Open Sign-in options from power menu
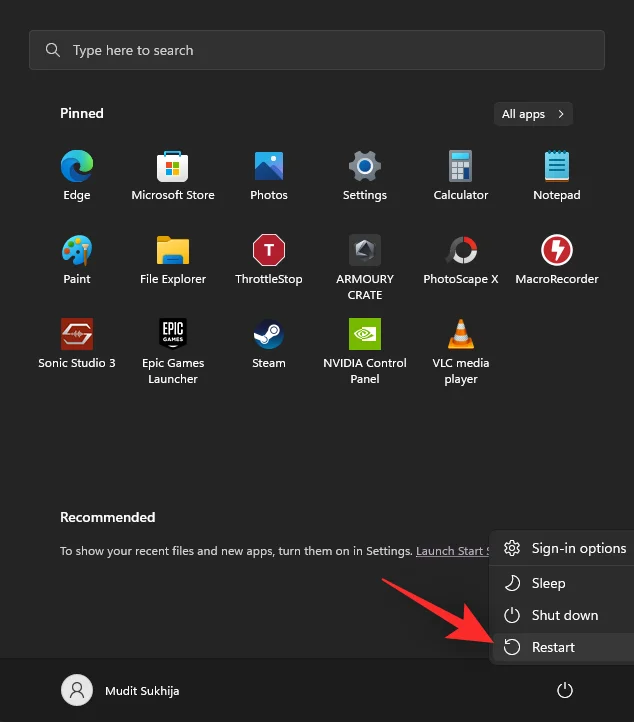 tap(577, 548)
